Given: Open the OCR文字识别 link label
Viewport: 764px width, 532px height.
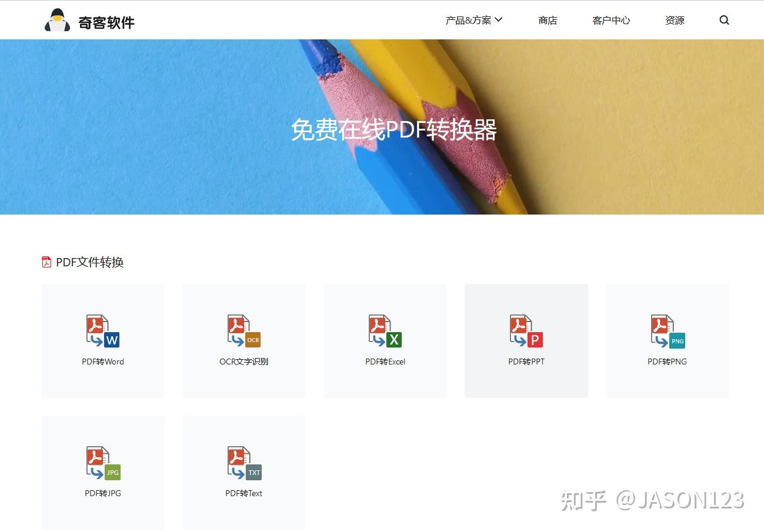Looking at the screenshot, I should 244,362.
